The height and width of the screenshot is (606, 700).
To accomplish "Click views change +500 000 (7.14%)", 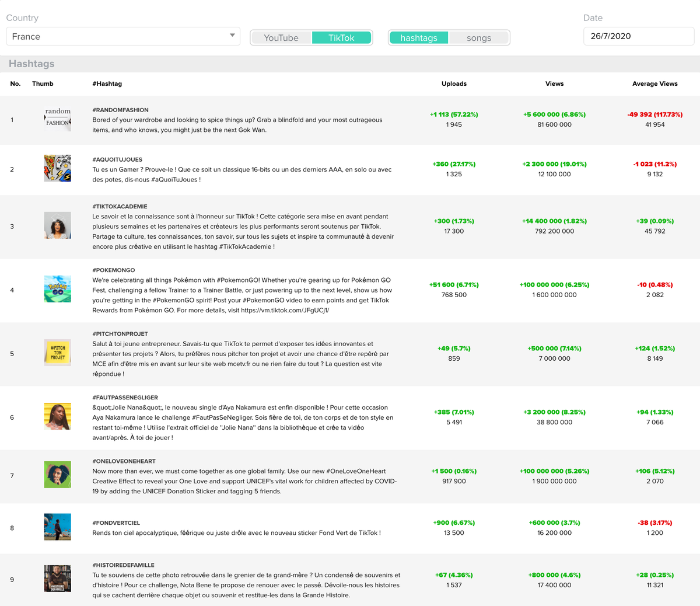I will click(554, 349).
